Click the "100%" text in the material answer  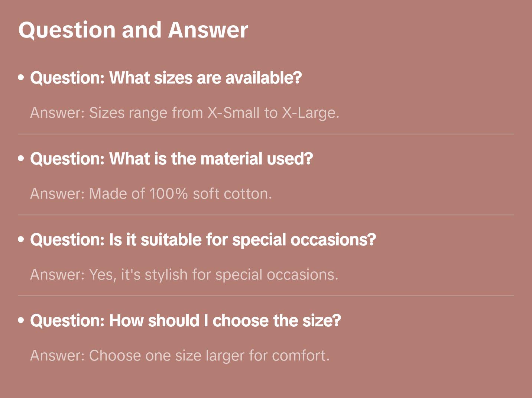pos(168,193)
